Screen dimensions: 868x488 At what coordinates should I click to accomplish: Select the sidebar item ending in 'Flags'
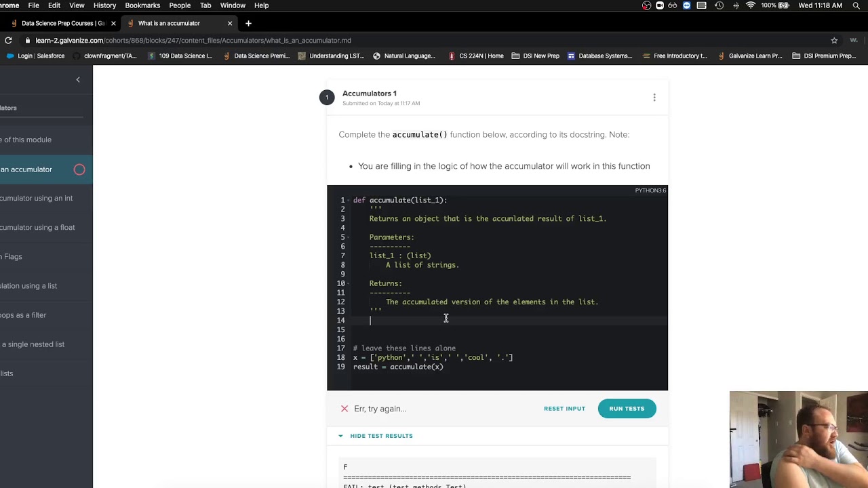pyautogui.click(x=12, y=256)
